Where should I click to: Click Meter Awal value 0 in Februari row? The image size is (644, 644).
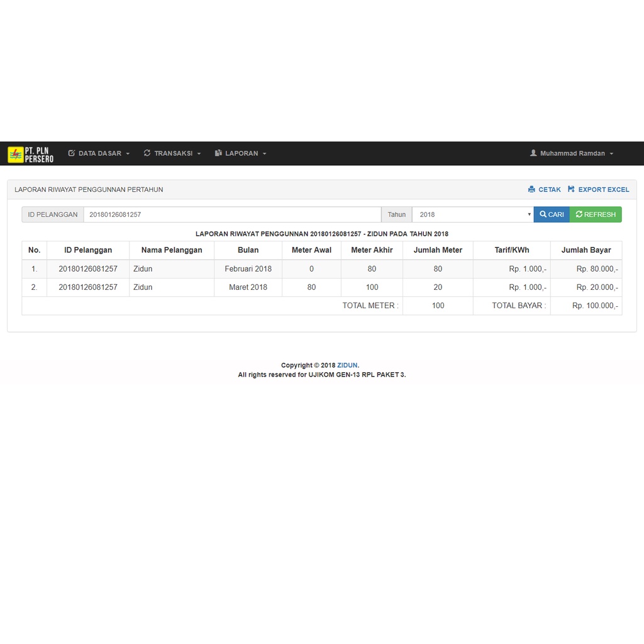pos(311,269)
